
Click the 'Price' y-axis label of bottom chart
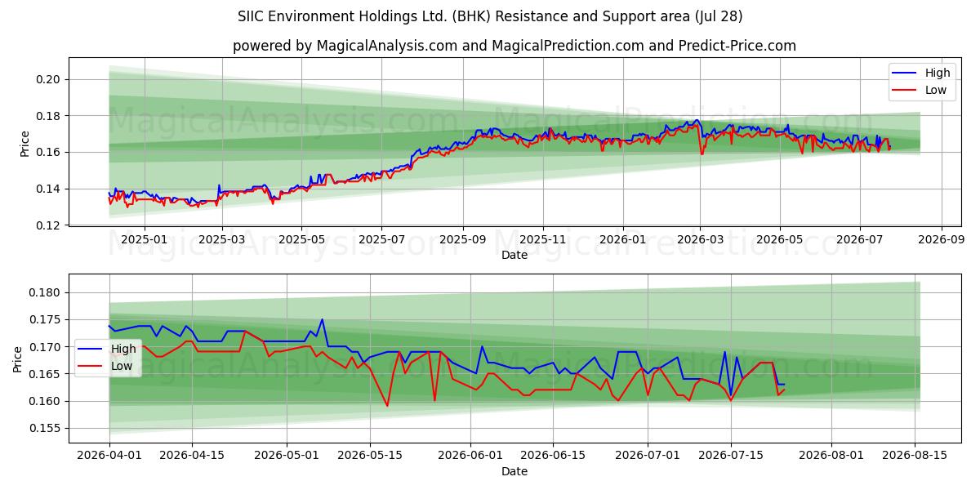click(19, 359)
